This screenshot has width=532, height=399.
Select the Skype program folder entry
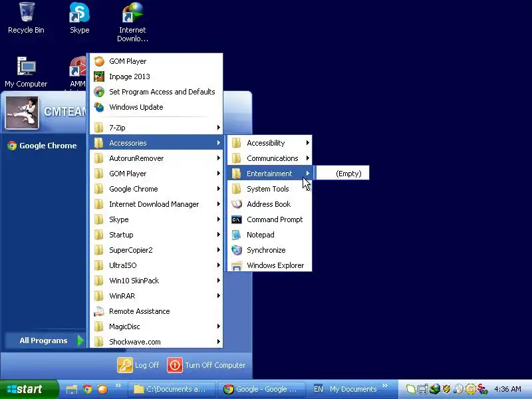156,219
